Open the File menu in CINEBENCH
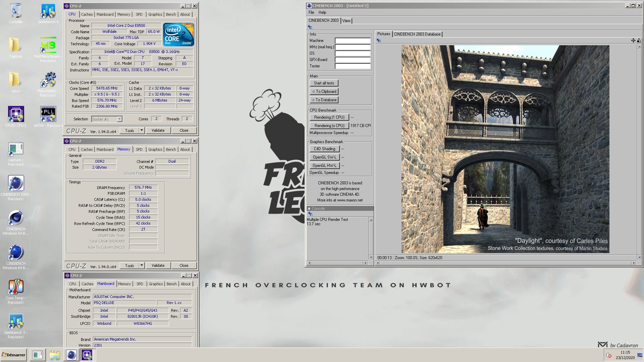Viewport: 644px width, 362px height. [311, 12]
